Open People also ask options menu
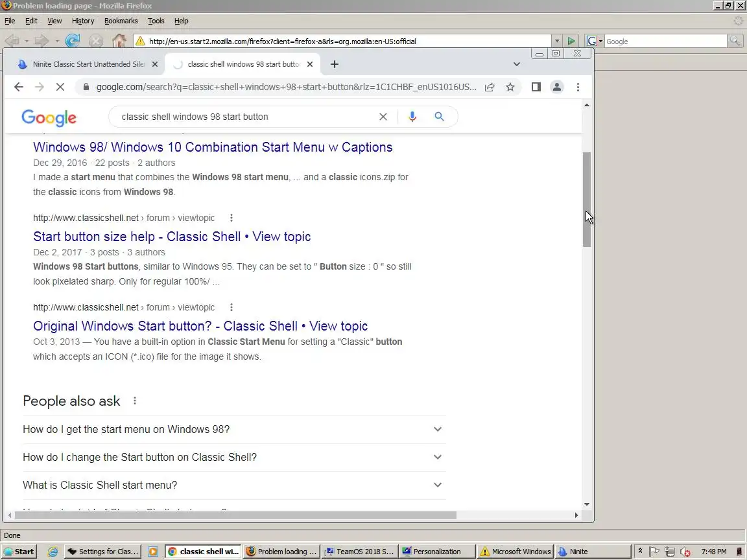 (x=135, y=401)
